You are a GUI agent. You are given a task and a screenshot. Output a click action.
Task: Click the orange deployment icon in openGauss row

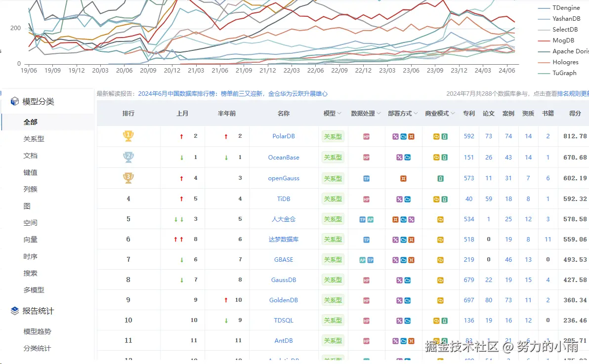click(x=403, y=179)
